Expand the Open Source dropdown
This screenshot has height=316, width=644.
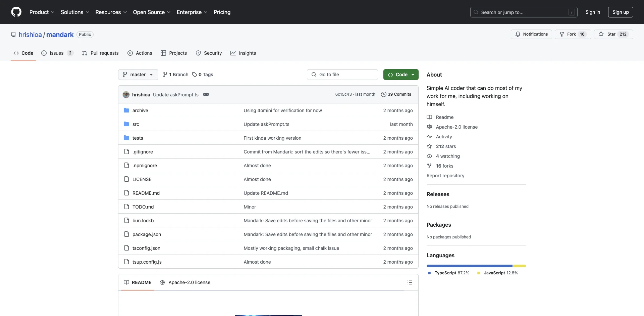click(152, 12)
